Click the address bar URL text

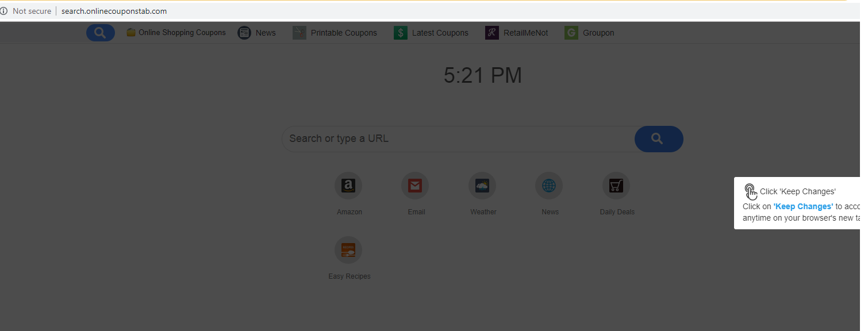[114, 11]
